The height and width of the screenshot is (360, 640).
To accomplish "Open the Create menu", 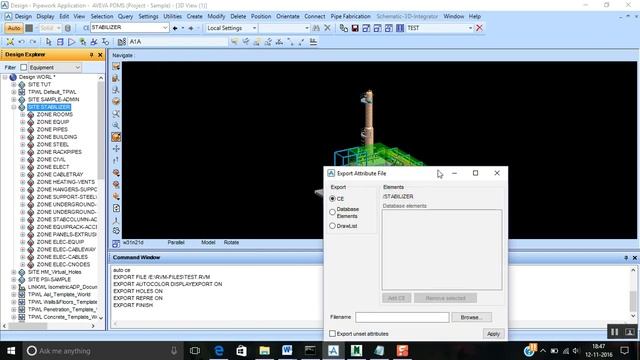I will pos(195,16).
